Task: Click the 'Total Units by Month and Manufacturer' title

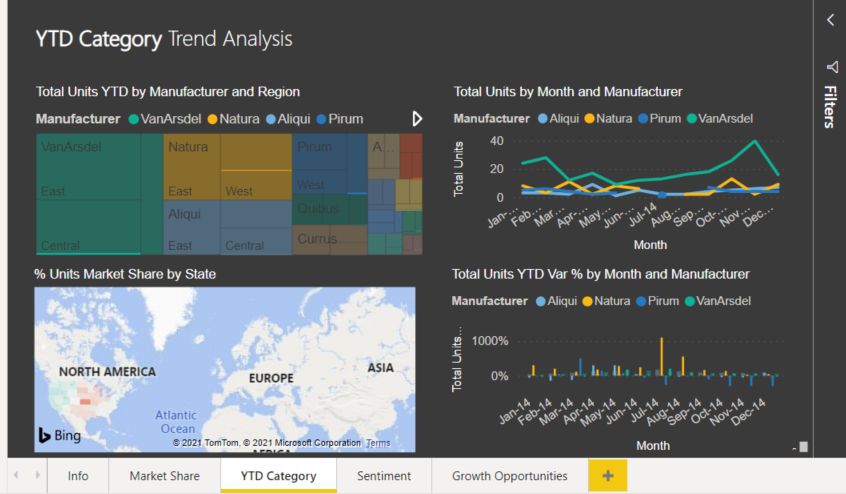Action: click(568, 92)
